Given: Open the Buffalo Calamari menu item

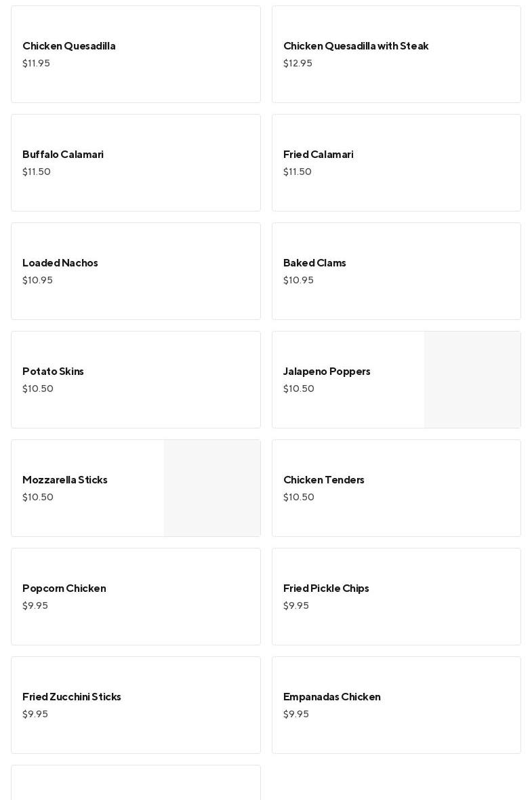Looking at the screenshot, I should point(136,163).
